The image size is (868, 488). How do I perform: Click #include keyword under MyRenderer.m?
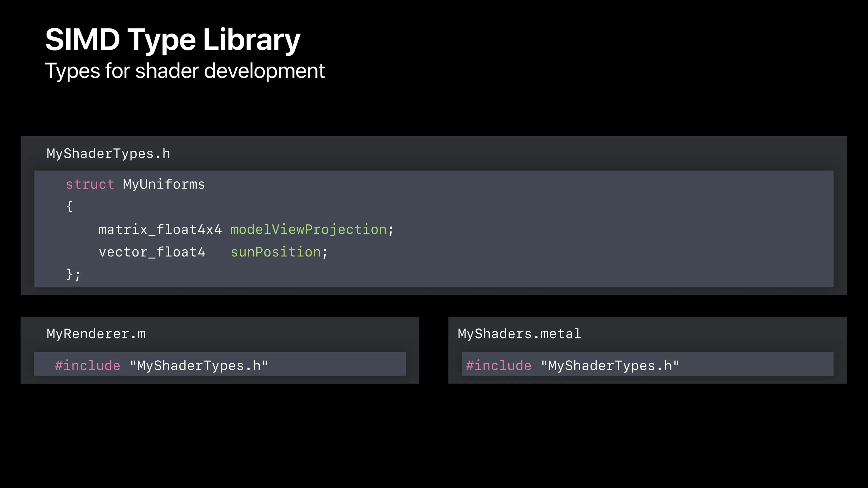tap(88, 366)
